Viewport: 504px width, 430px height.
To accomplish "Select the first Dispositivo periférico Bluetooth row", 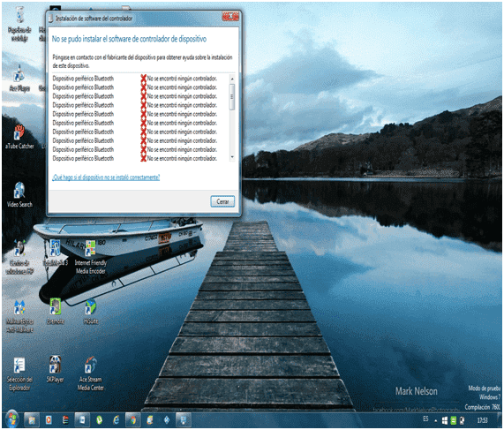I will (139, 79).
